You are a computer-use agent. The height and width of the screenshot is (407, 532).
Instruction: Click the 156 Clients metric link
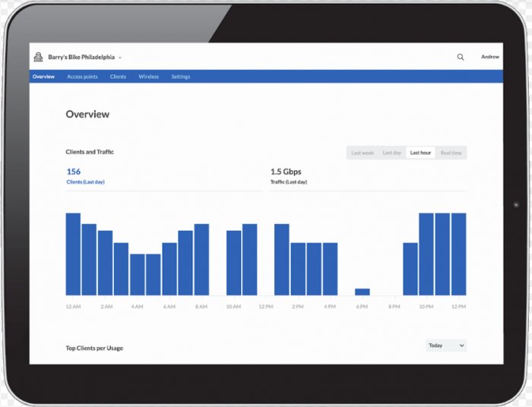point(74,172)
